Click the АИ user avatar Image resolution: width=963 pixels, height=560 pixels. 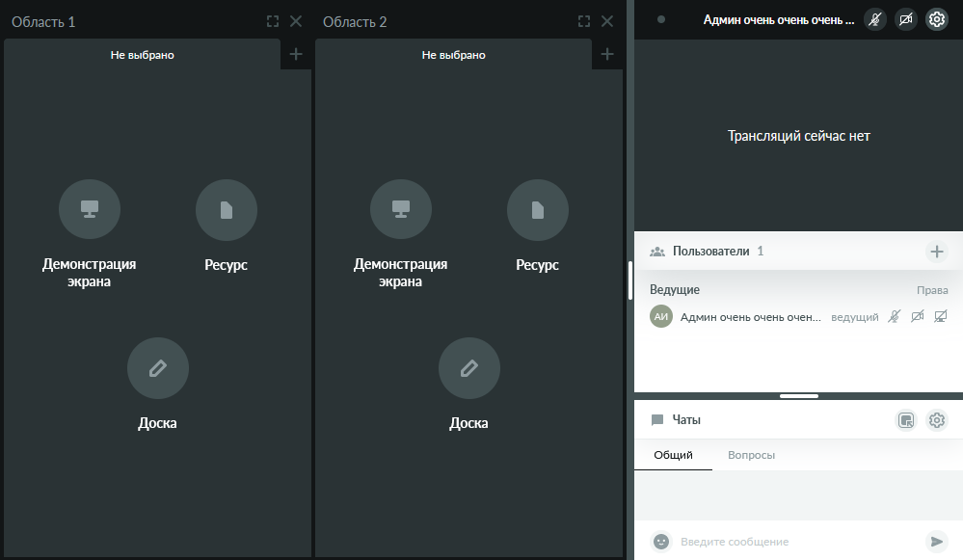click(x=661, y=317)
